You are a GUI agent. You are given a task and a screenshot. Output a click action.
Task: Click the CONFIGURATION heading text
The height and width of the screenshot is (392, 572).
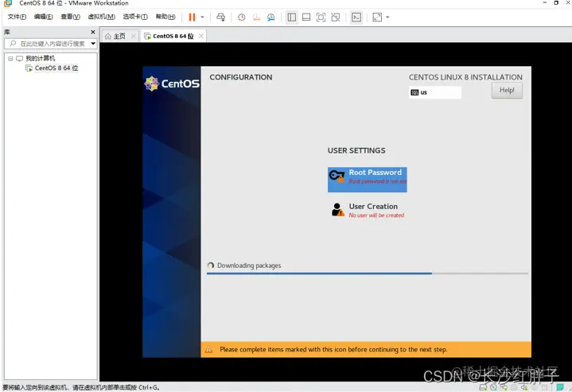point(241,77)
